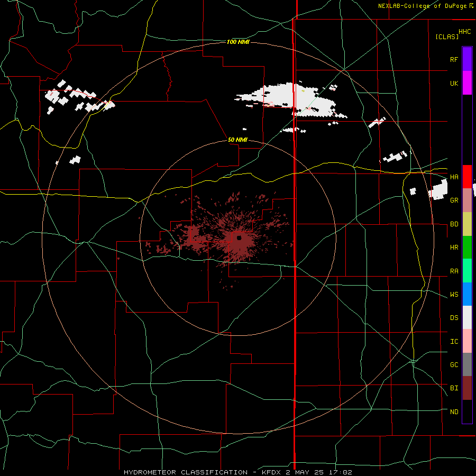This screenshot has width=476, height=476.
Task: Click the 'NEXLAB-College of DuPage' credit text
Action: pos(424,6)
